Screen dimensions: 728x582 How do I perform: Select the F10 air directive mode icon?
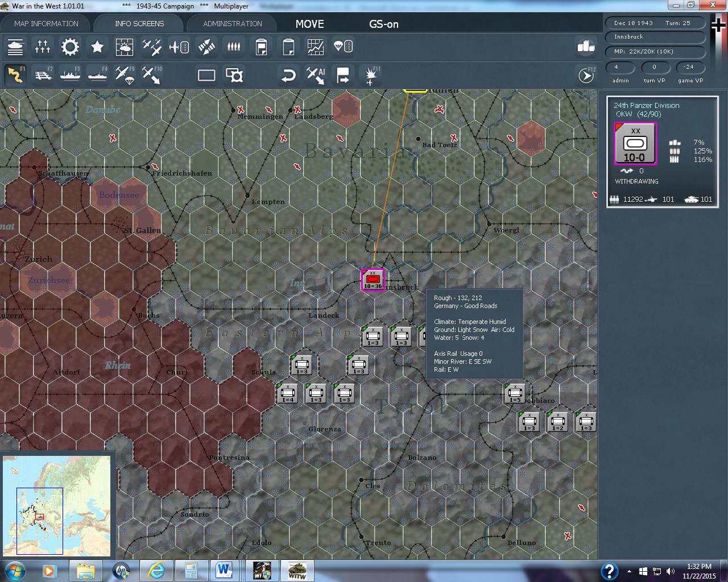[x=152, y=75]
